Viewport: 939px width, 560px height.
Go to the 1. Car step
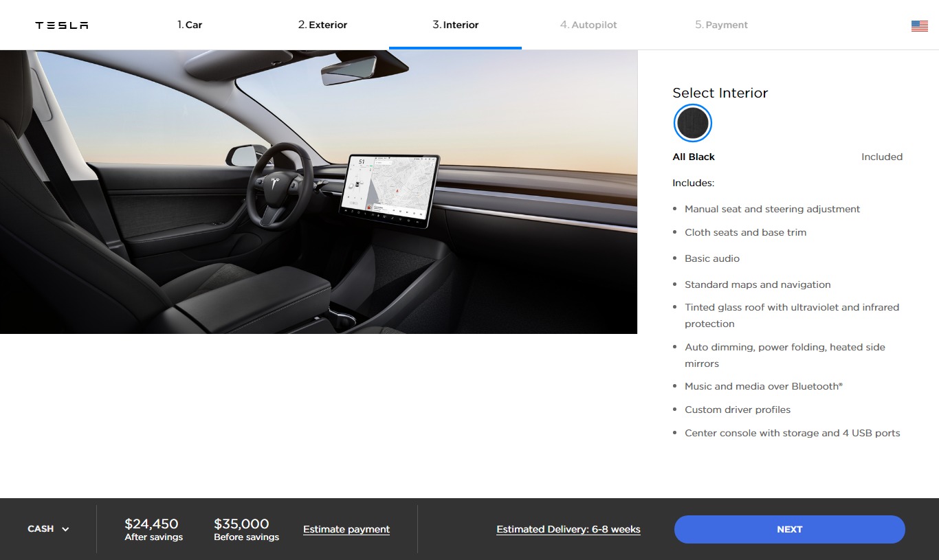190,25
